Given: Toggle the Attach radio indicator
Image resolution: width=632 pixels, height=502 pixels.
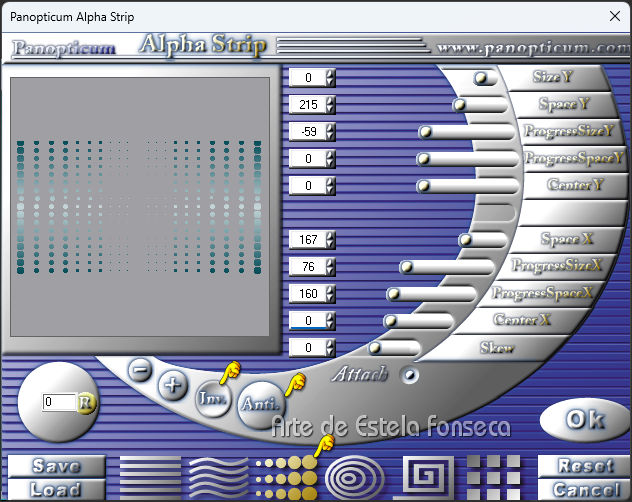Looking at the screenshot, I should pyautogui.click(x=410, y=375).
